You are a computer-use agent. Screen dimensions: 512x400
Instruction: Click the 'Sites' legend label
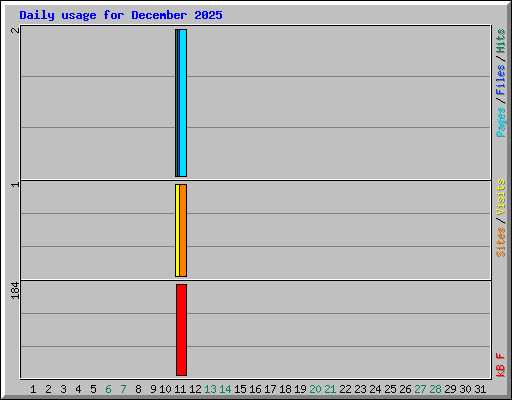(500, 242)
